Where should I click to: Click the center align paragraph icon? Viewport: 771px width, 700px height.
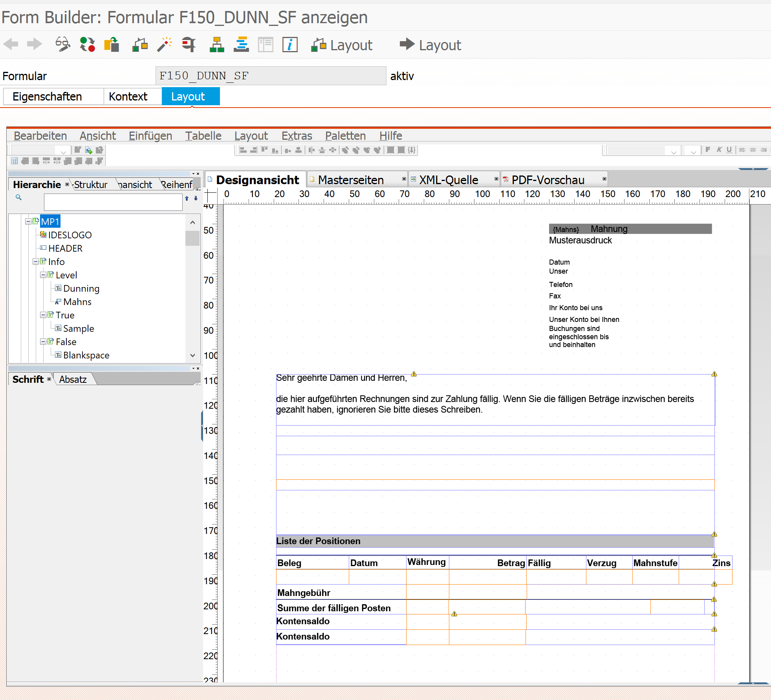(x=753, y=150)
